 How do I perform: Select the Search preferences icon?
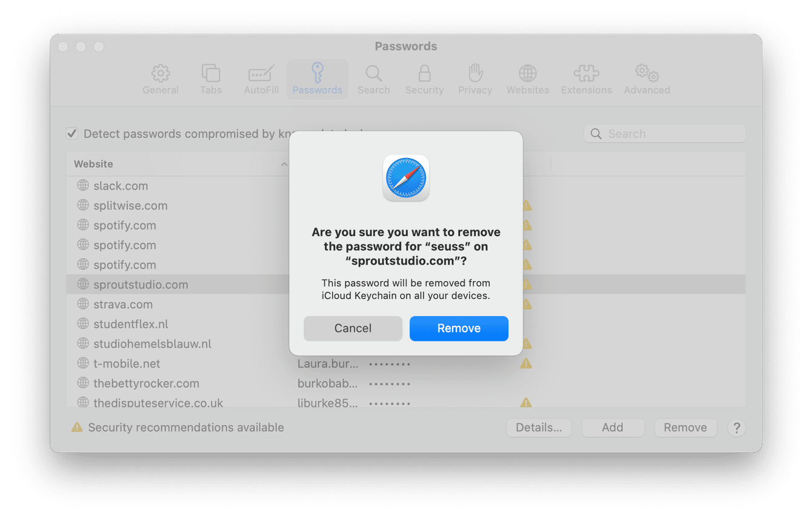373,79
